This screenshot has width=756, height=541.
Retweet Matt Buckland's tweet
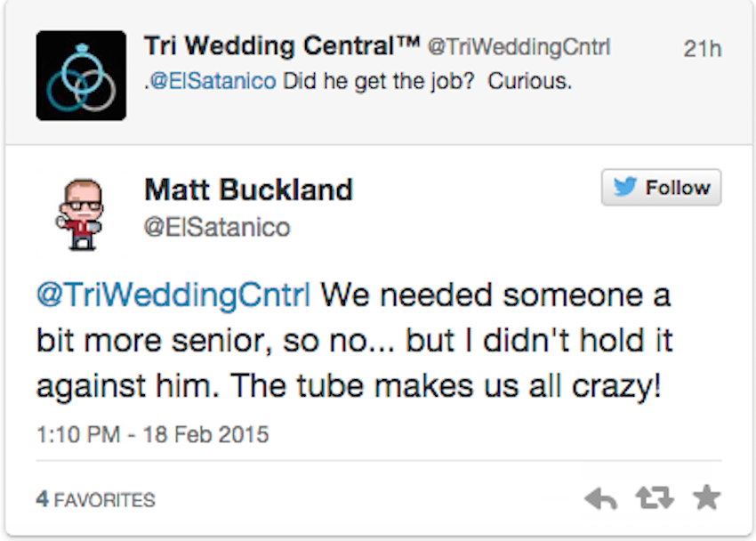[655, 498]
